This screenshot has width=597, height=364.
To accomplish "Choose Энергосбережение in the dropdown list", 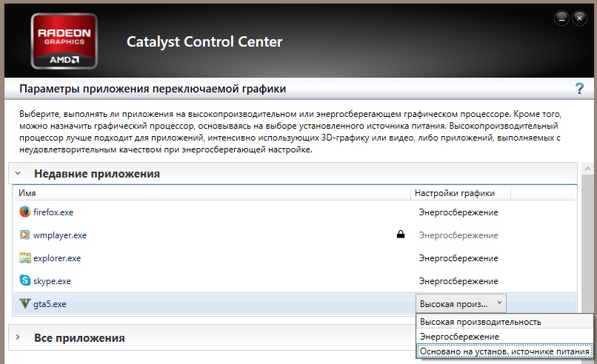I will point(459,337).
